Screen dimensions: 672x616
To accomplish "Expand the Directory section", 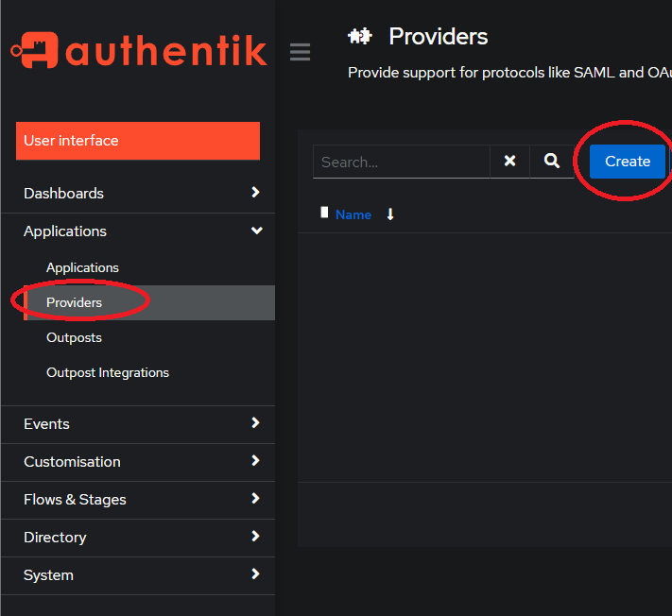I will 138,538.
